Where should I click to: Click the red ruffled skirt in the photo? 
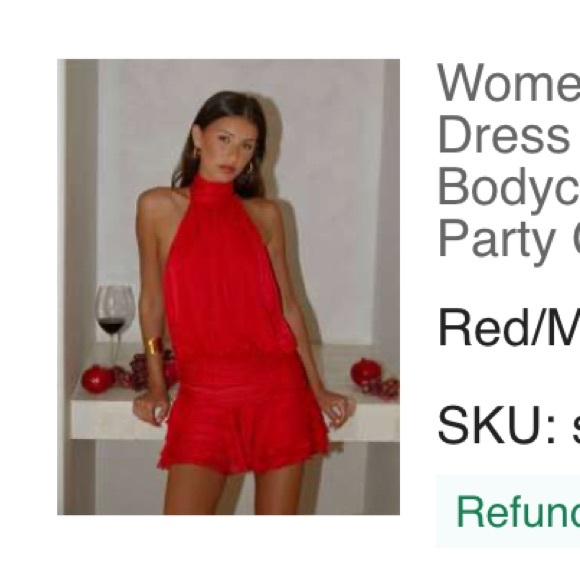coord(242,431)
